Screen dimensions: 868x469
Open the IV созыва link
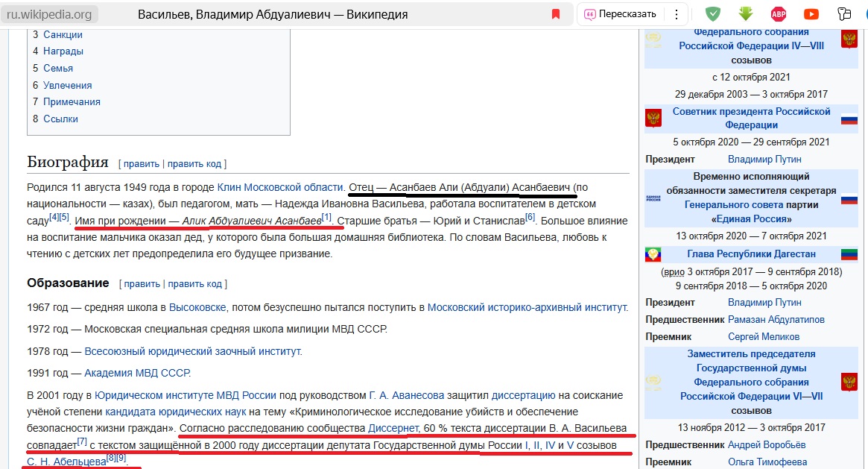pos(551,445)
